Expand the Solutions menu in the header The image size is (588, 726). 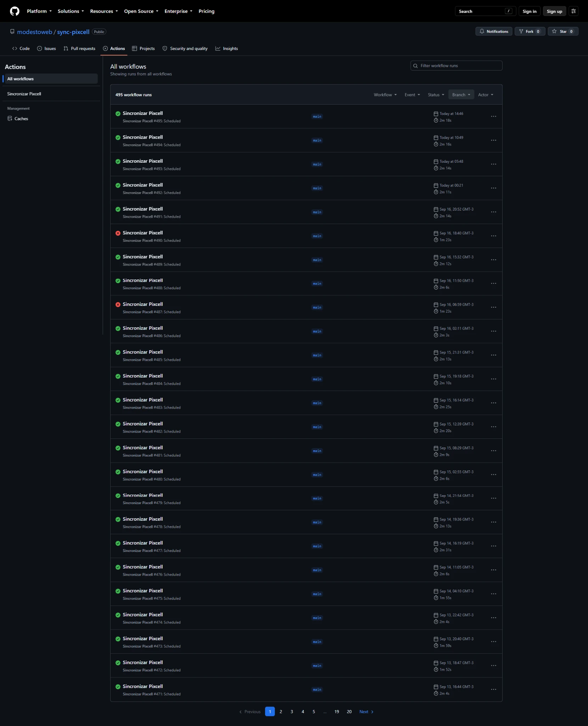(71, 11)
